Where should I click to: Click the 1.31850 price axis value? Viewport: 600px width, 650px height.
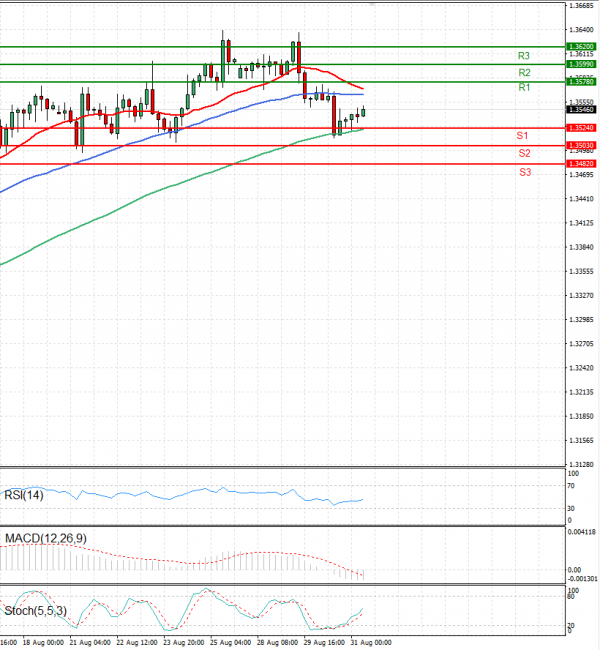(582, 416)
